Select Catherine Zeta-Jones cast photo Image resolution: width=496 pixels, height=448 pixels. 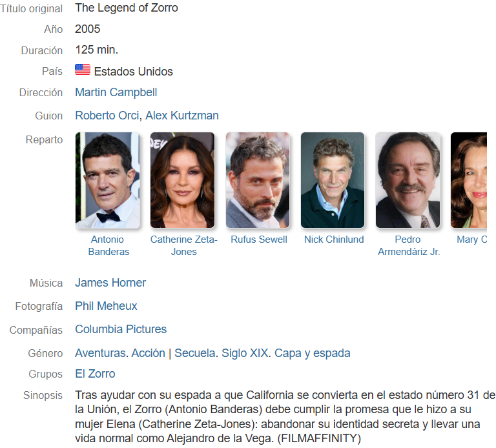tap(183, 180)
